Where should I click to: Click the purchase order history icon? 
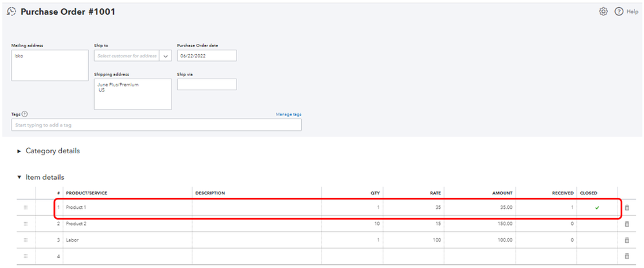(x=11, y=12)
